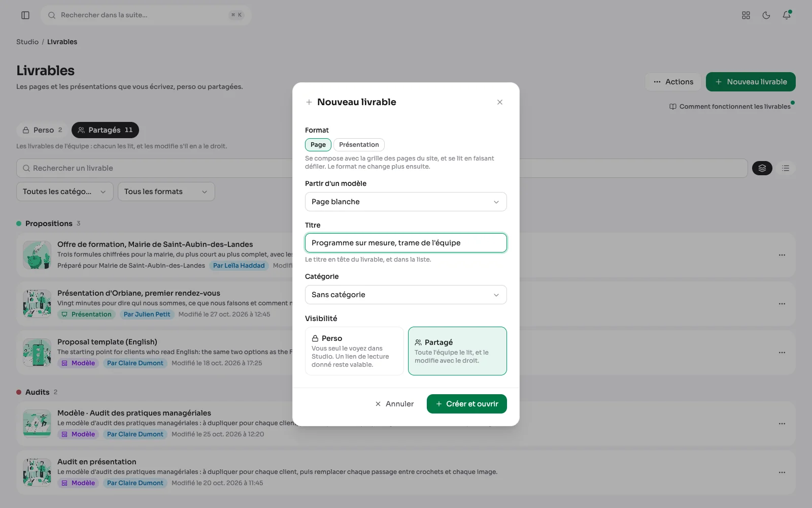This screenshot has height=508, width=812.
Task: Open the Toutes les catégories filter
Action: click(65, 192)
